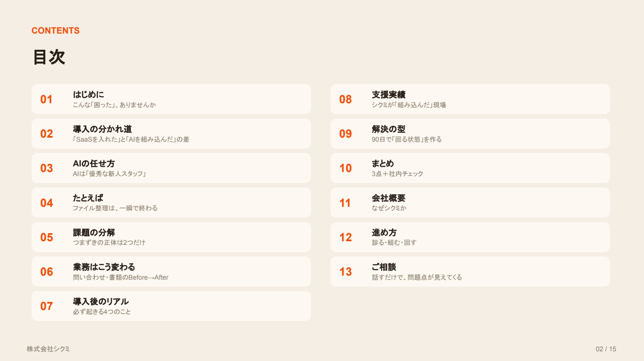Click the 02 / 15 page indicator
The image size is (644, 361).
tap(606, 349)
